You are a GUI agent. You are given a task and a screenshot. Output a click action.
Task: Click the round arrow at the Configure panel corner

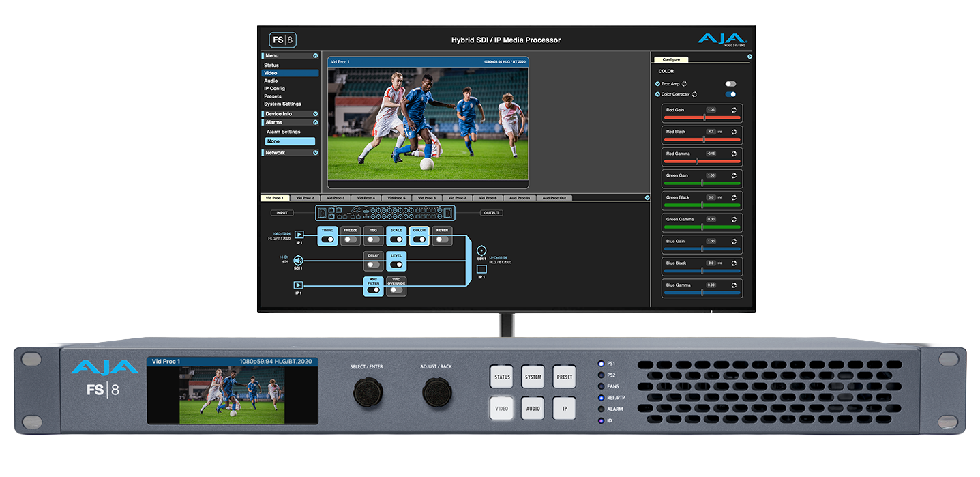[x=749, y=57]
